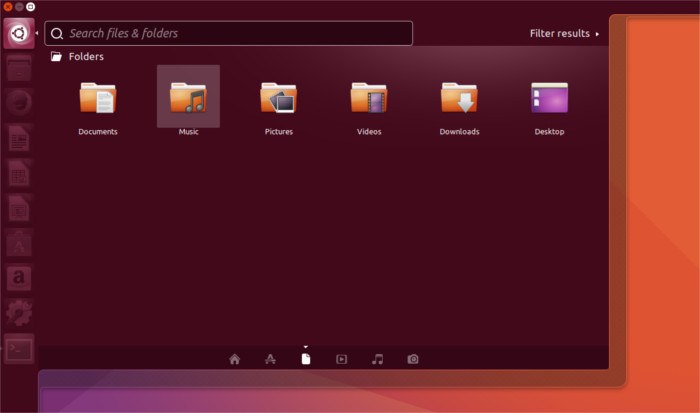Screen dimensions: 700x413
Task: Switch to the Home lens
Action: coord(234,359)
